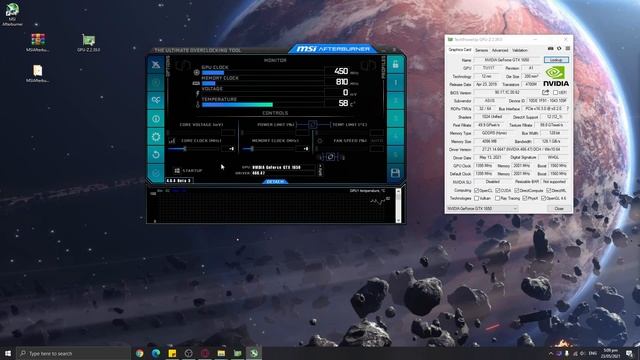Click the taskbar search box
Screen dimensions: 640x360
pos(73,353)
